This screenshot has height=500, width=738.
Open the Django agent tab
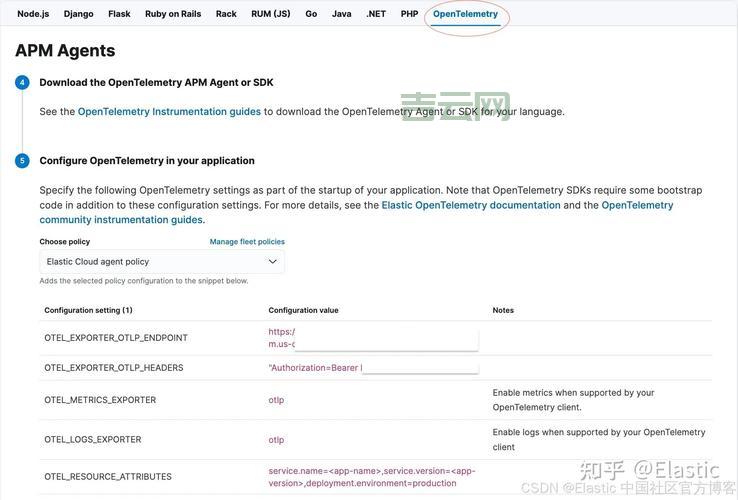[x=79, y=14]
